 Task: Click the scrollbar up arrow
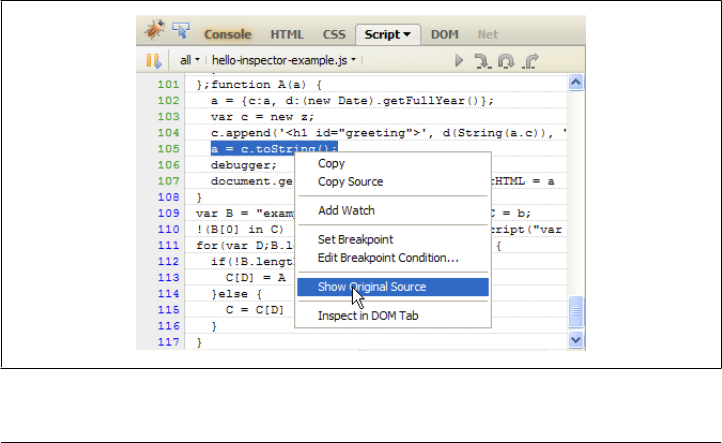coord(576,82)
